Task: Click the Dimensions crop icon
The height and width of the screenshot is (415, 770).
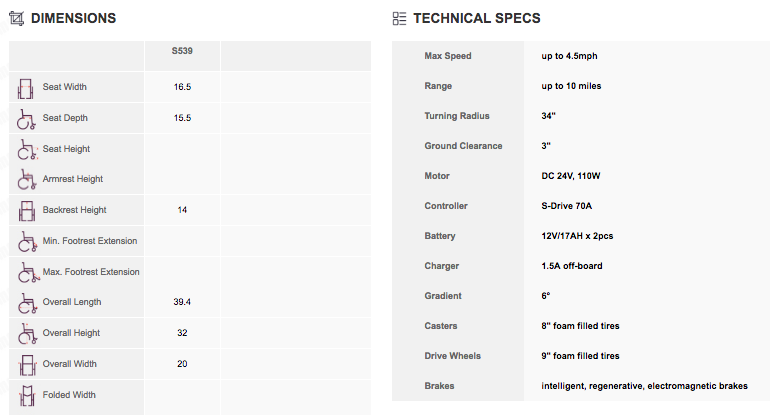Action: (x=16, y=19)
